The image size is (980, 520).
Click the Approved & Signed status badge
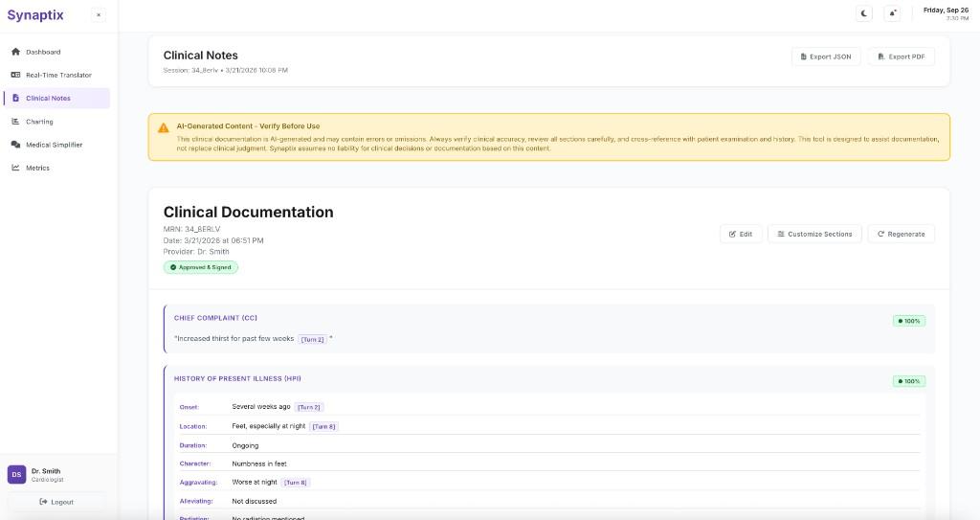click(x=201, y=267)
